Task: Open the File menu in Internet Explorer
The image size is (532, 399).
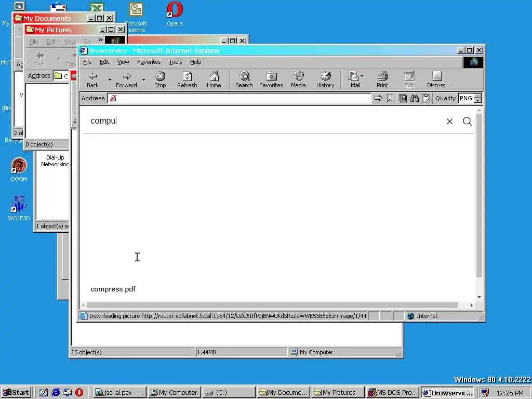Action: coord(87,62)
